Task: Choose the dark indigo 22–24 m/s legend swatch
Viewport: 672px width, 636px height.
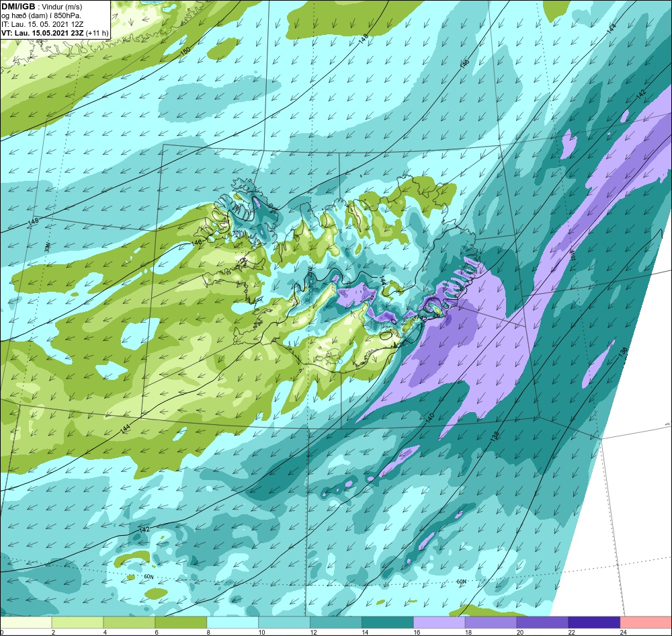Action: coord(594,623)
